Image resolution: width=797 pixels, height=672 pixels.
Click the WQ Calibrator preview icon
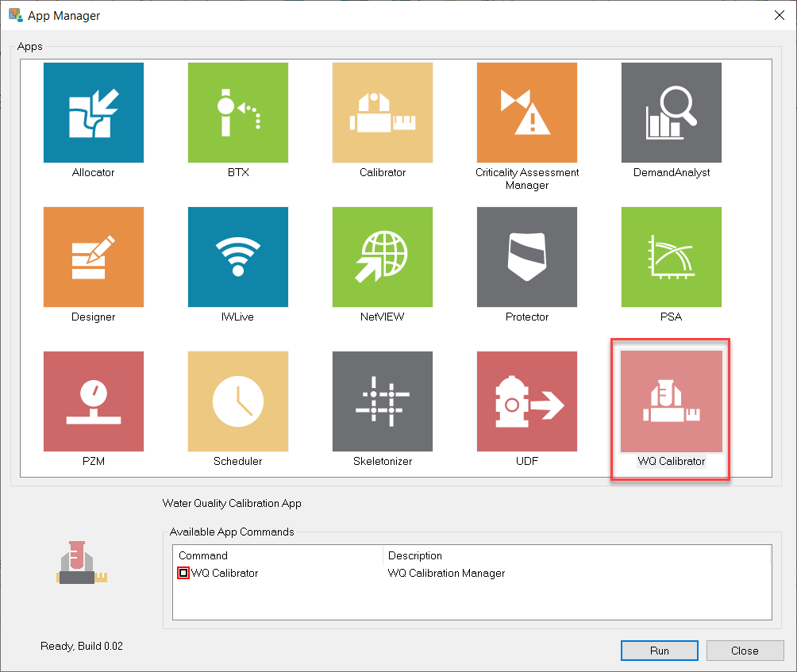pos(81,563)
